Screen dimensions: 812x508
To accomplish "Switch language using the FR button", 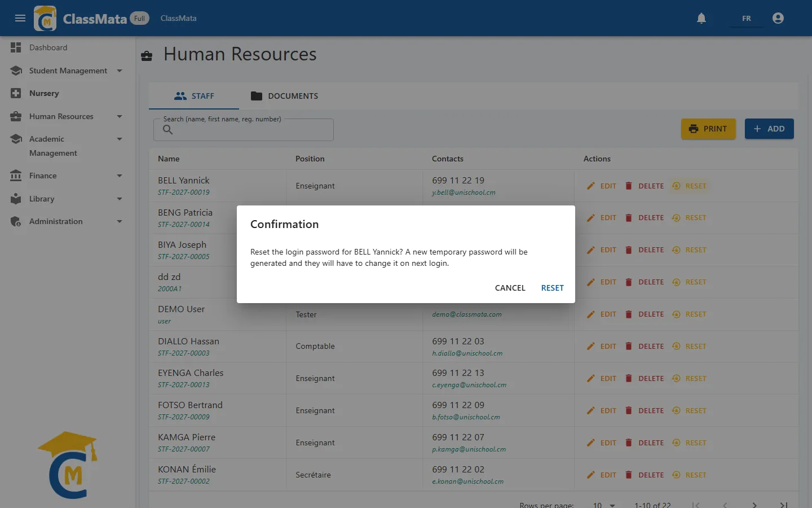I will click(746, 18).
